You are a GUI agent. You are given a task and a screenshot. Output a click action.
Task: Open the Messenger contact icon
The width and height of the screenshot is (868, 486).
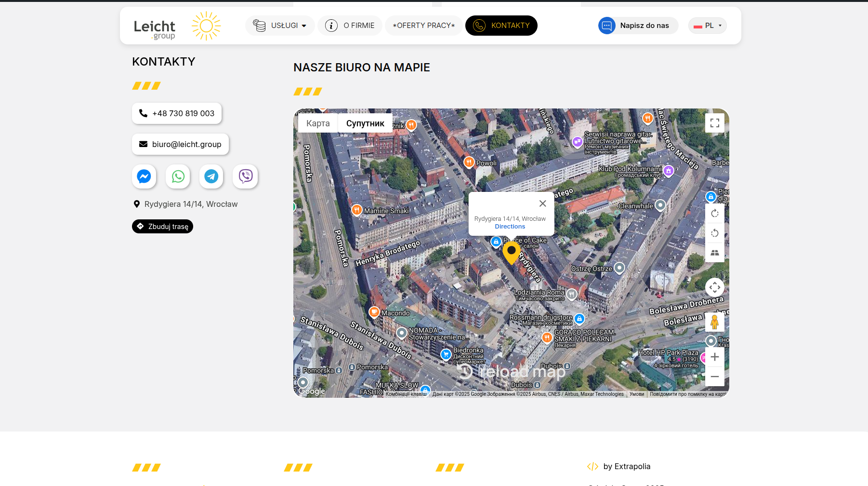[144, 176]
